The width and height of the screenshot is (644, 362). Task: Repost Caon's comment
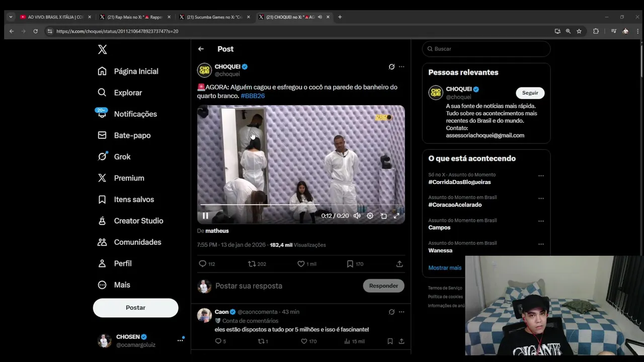tap(262, 341)
